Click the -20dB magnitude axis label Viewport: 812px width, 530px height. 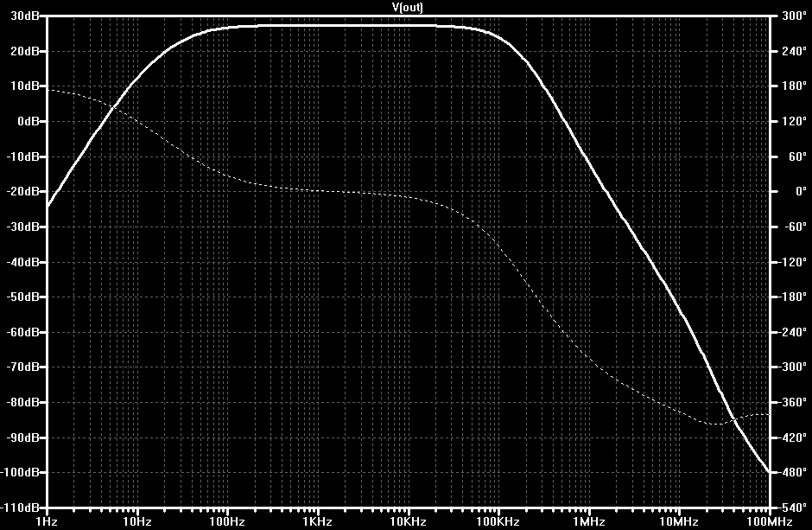[22, 192]
